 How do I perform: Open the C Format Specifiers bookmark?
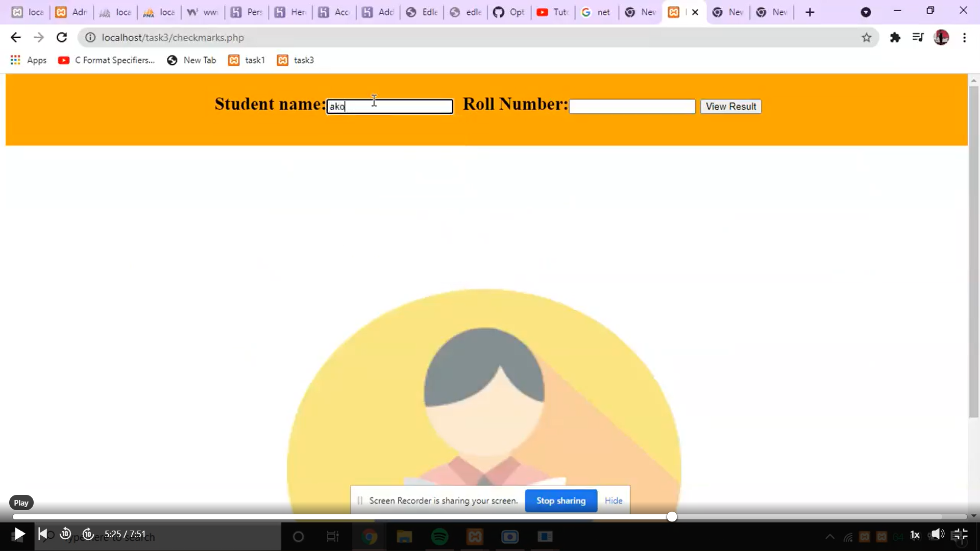click(x=106, y=60)
